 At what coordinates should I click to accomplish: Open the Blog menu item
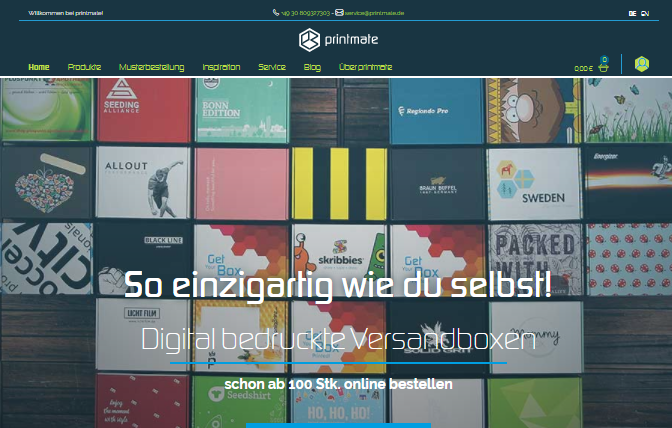click(312, 67)
